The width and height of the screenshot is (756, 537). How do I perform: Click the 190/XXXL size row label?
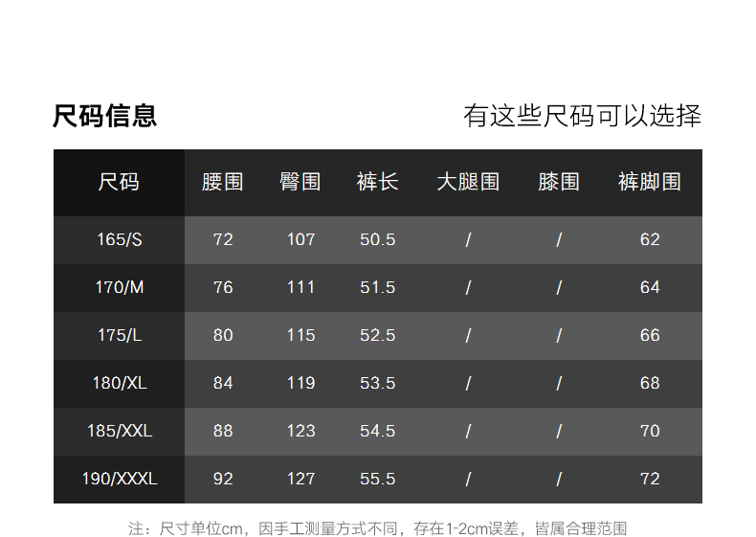pos(120,479)
